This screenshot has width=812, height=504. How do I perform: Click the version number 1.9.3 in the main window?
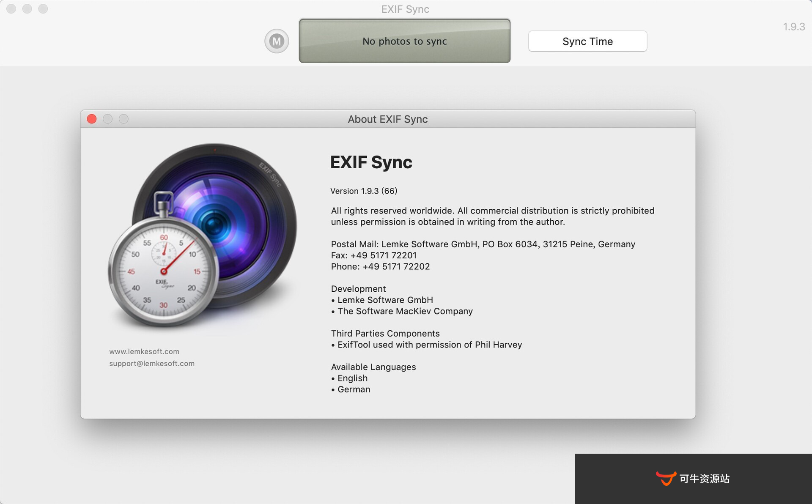coord(794,27)
